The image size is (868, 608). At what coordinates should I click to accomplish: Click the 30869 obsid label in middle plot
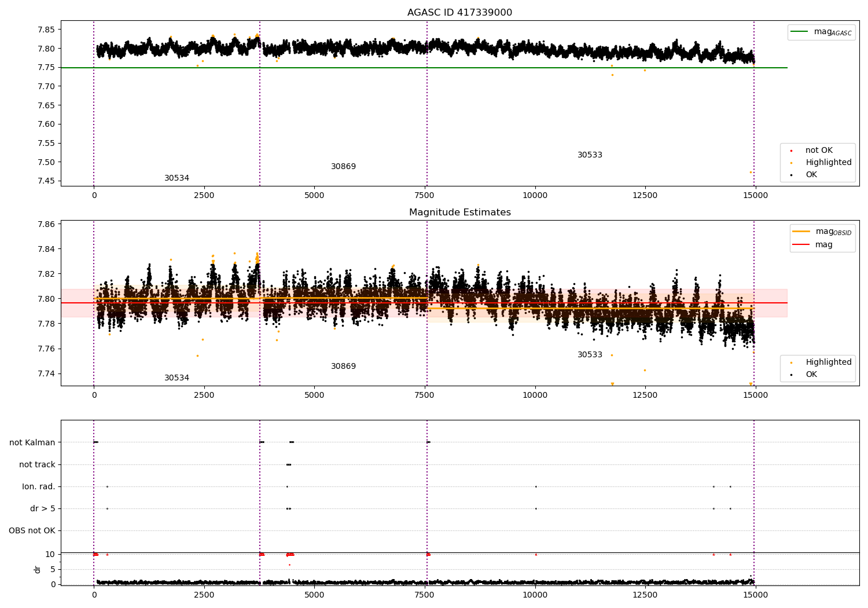tap(343, 367)
